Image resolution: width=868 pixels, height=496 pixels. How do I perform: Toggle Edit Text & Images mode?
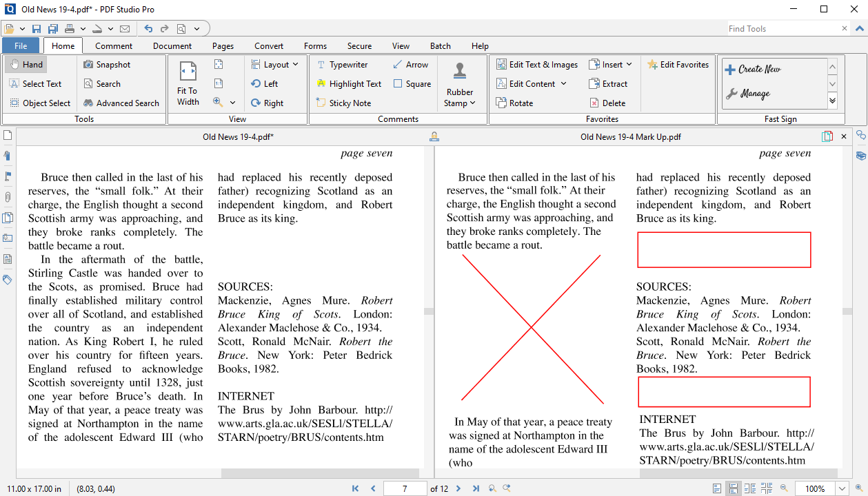tap(537, 63)
